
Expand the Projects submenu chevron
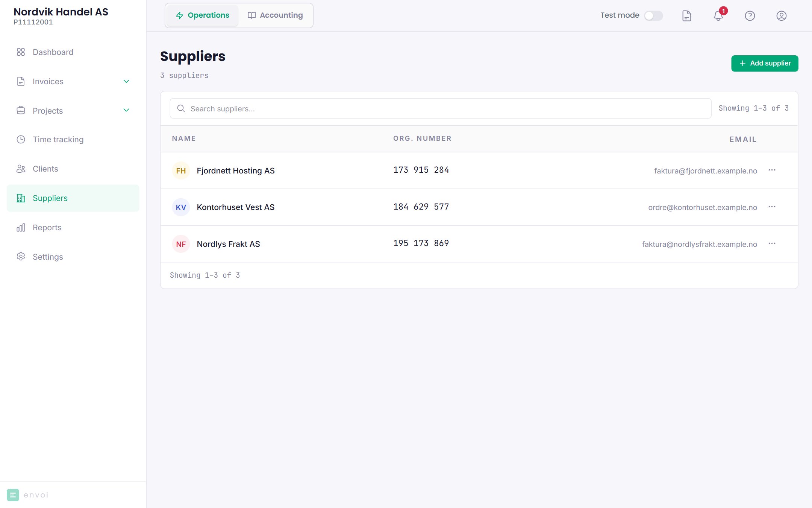tap(126, 110)
